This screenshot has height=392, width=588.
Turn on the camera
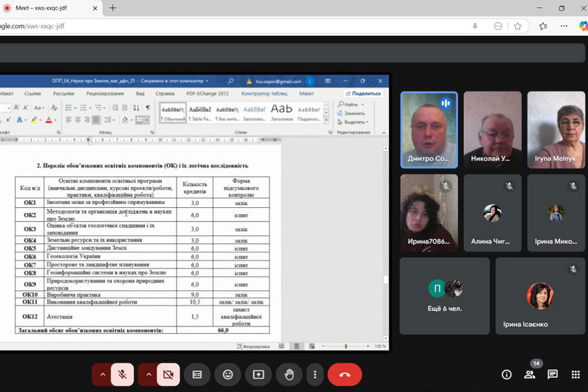coord(169,374)
